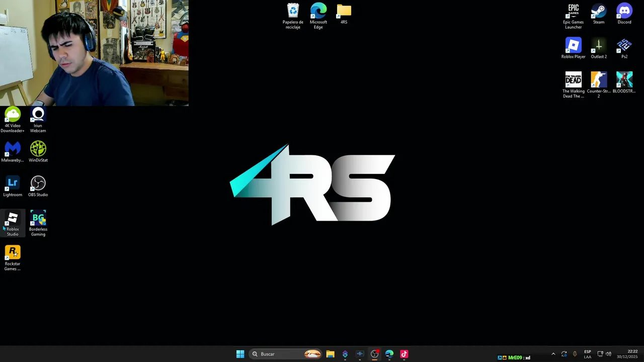
Task: Select the Microsoft Edge desktop shortcut
Action: coord(318,16)
